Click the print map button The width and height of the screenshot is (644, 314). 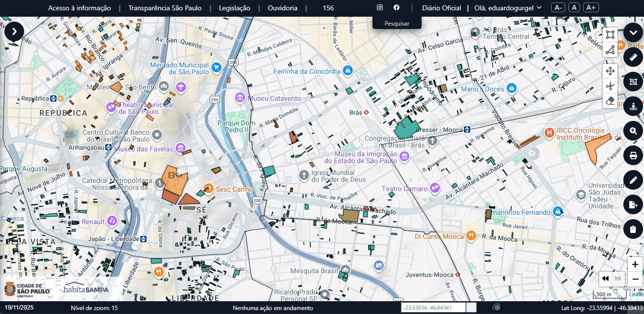[633, 156]
